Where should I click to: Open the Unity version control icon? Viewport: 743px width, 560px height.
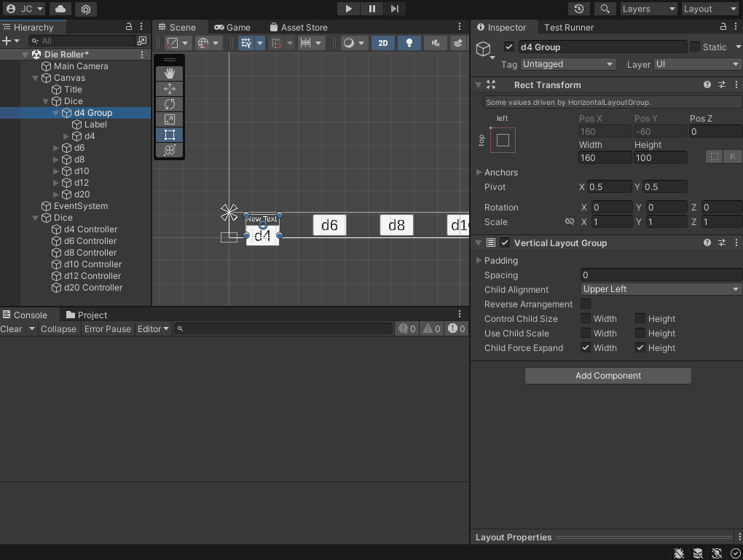[86, 9]
